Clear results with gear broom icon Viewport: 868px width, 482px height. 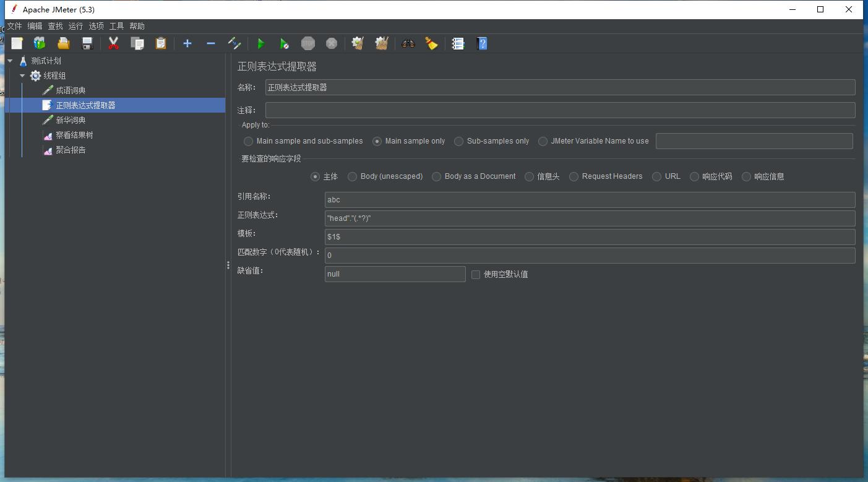[358, 43]
